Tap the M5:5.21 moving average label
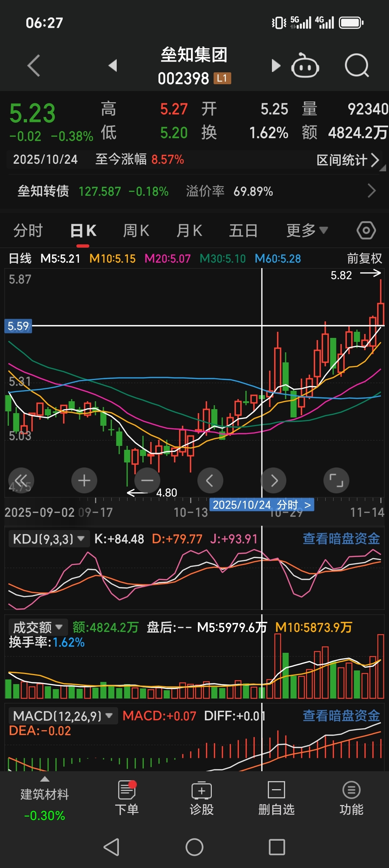This screenshot has width=389, height=868. (x=60, y=258)
